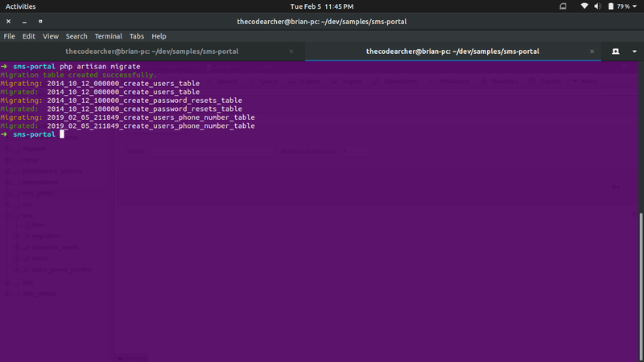
Task: Open the Search menu
Action: (76, 36)
